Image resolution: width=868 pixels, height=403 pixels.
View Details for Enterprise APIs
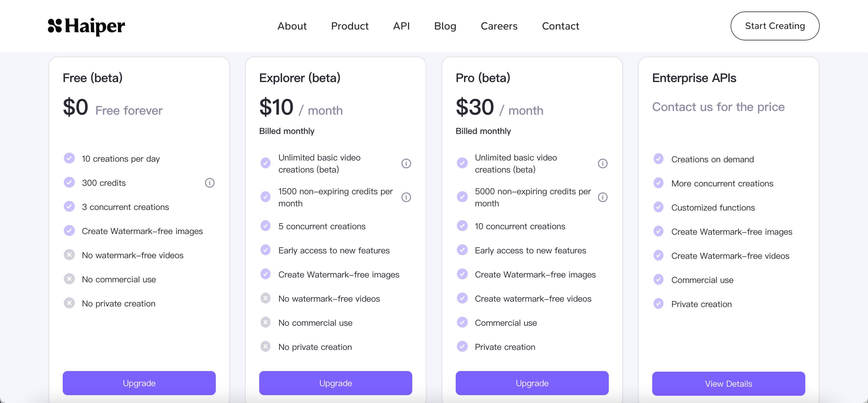pyautogui.click(x=728, y=384)
